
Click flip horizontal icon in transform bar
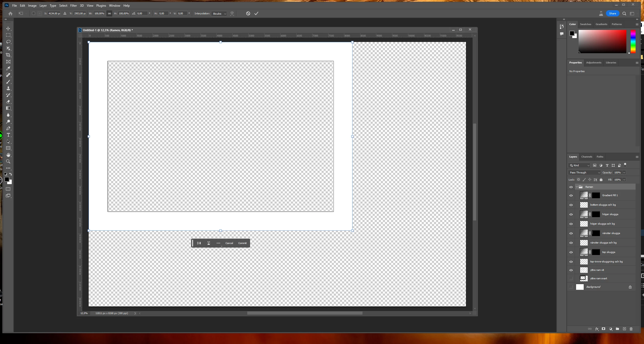click(199, 243)
